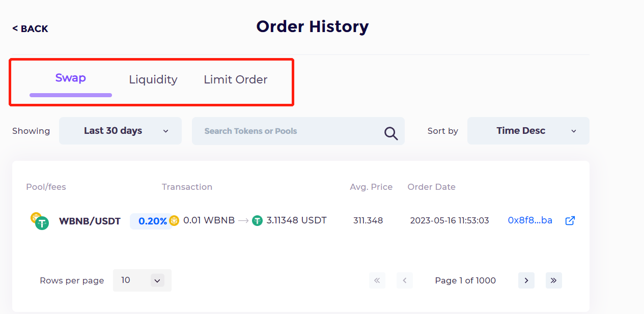Viewport: 644px width, 314px height.
Task: Go to the next page arrow
Action: (x=526, y=280)
